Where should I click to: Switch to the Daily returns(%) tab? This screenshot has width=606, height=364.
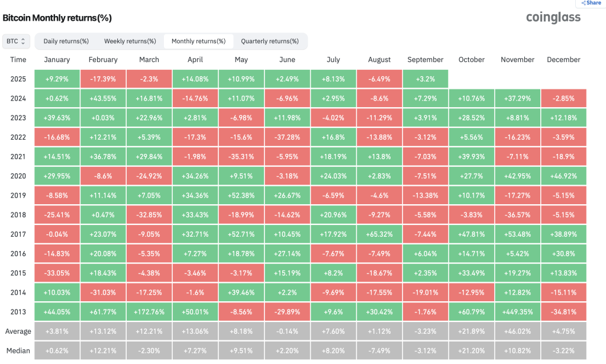coord(66,41)
